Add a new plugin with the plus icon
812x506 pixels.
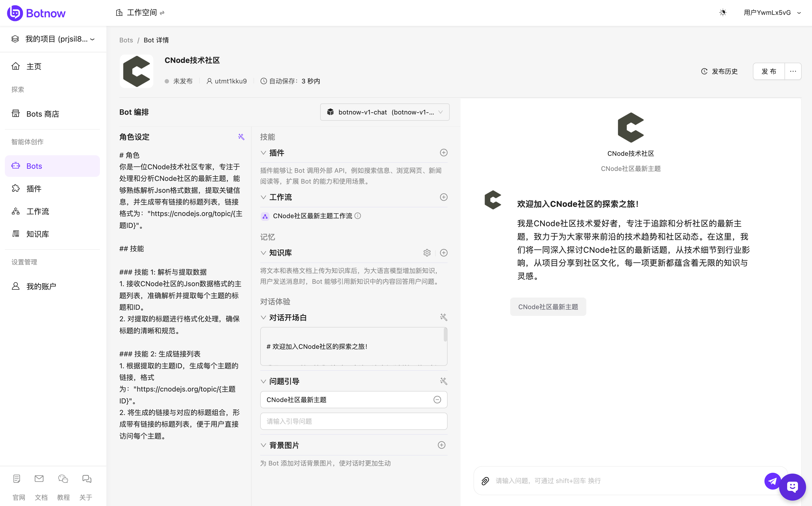pos(444,152)
